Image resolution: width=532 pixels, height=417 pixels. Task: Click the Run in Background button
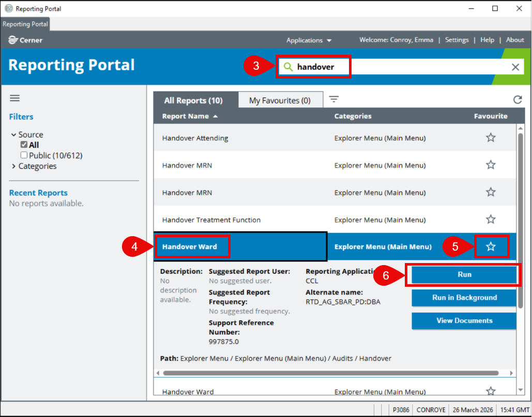(x=464, y=298)
